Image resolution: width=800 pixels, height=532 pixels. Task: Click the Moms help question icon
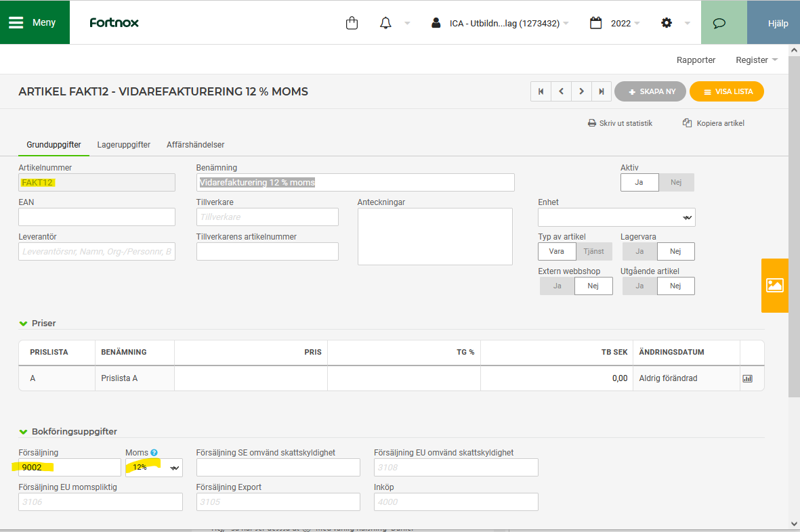pyautogui.click(x=154, y=453)
